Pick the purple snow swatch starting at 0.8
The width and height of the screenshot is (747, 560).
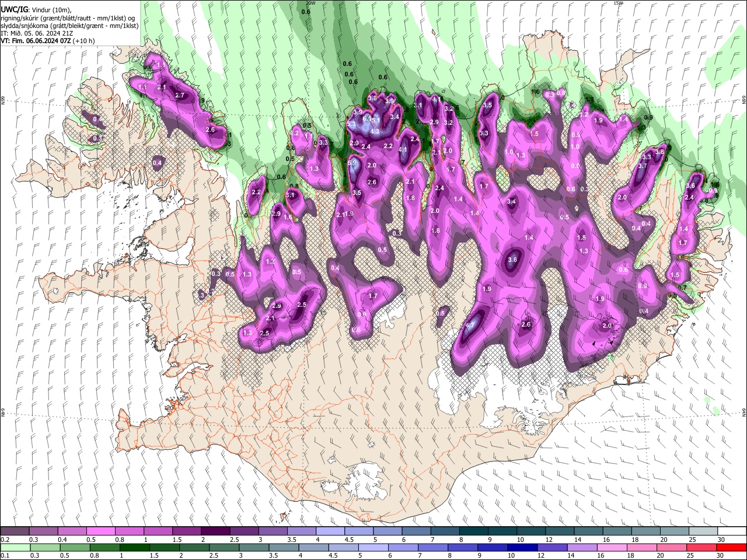click(129, 531)
